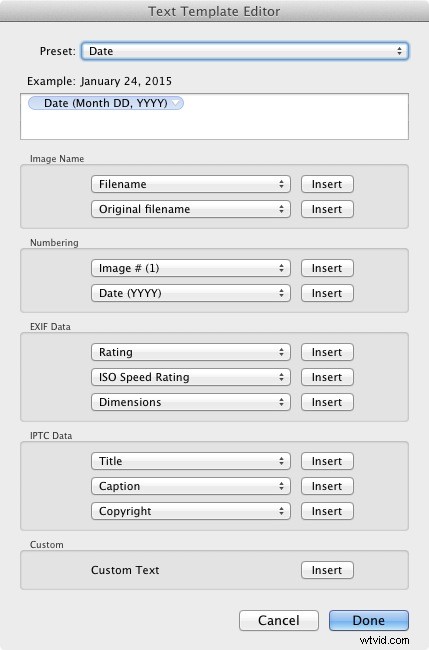Click the Date (Month DD, YYYY) token arrow
This screenshot has width=429, height=650.
[x=176, y=103]
